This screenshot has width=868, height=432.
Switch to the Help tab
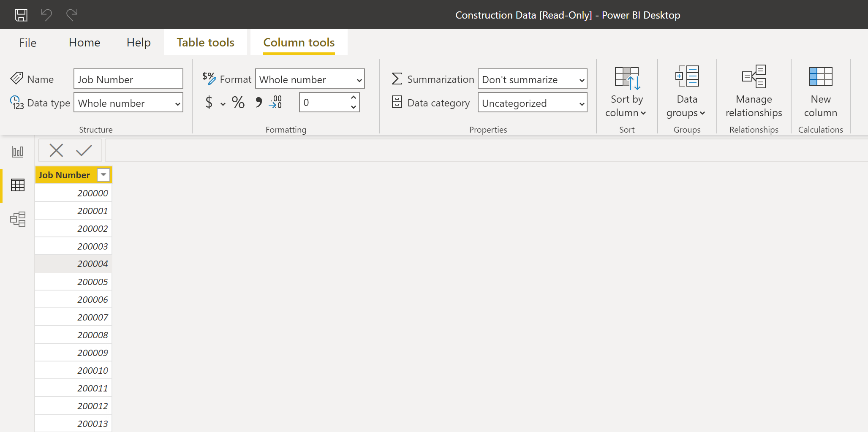[x=139, y=42]
